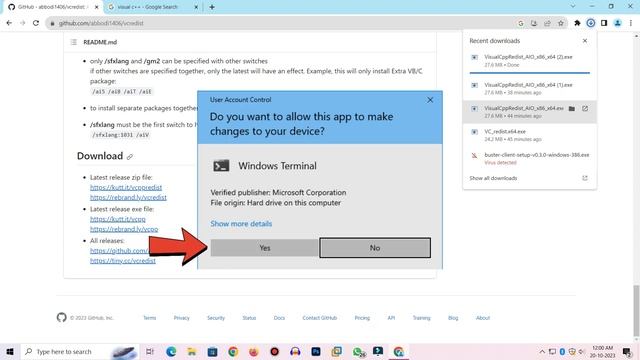
Task: Open the notification center icon
Action: tap(627, 351)
